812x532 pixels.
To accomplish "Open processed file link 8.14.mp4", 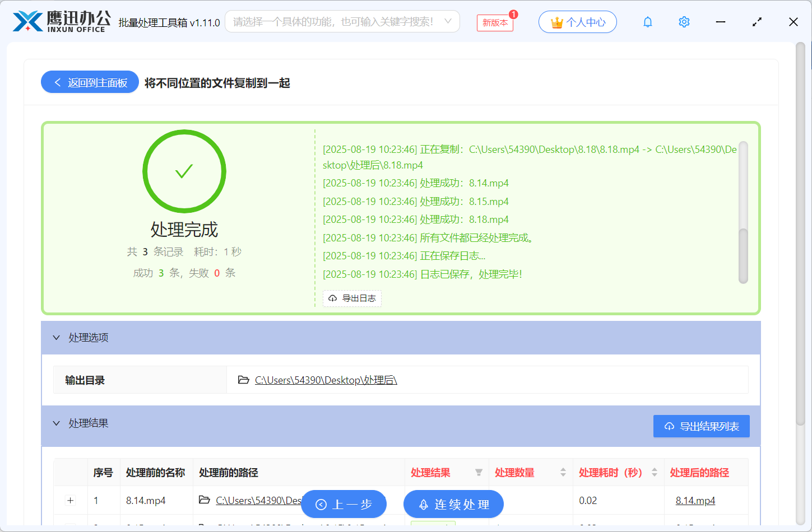I will coord(695,500).
